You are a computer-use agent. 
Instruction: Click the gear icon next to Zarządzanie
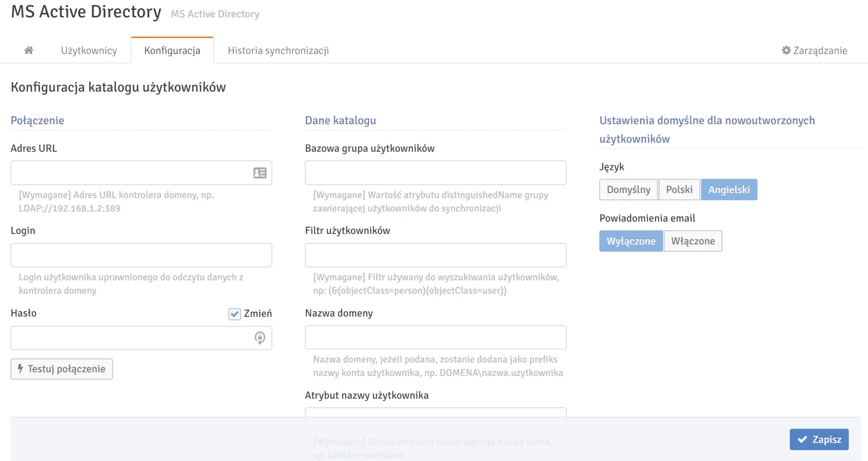(786, 50)
